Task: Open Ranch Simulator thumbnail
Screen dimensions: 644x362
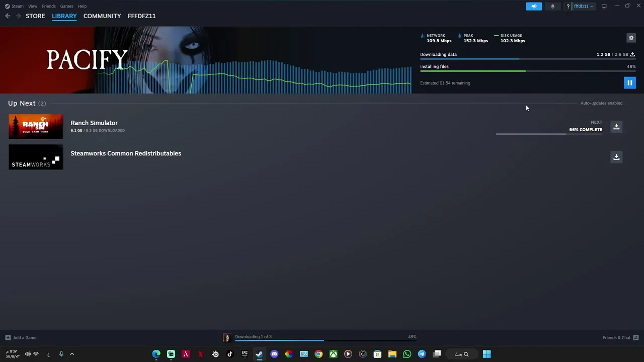Action: [x=36, y=126]
